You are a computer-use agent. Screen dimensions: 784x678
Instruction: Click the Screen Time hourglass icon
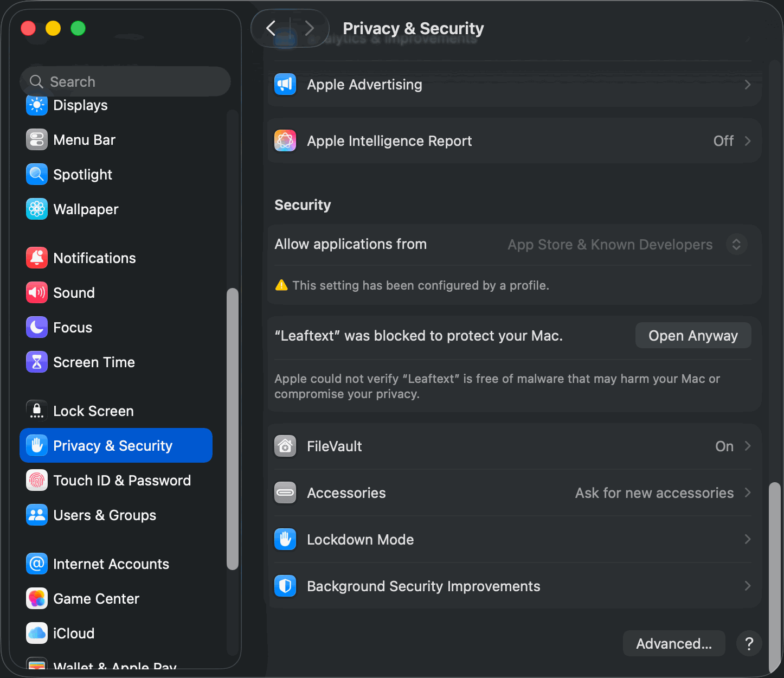tap(37, 362)
